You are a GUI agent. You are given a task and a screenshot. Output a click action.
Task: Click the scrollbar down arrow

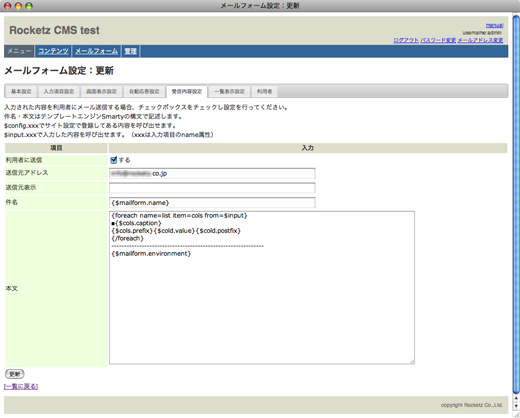point(516,406)
